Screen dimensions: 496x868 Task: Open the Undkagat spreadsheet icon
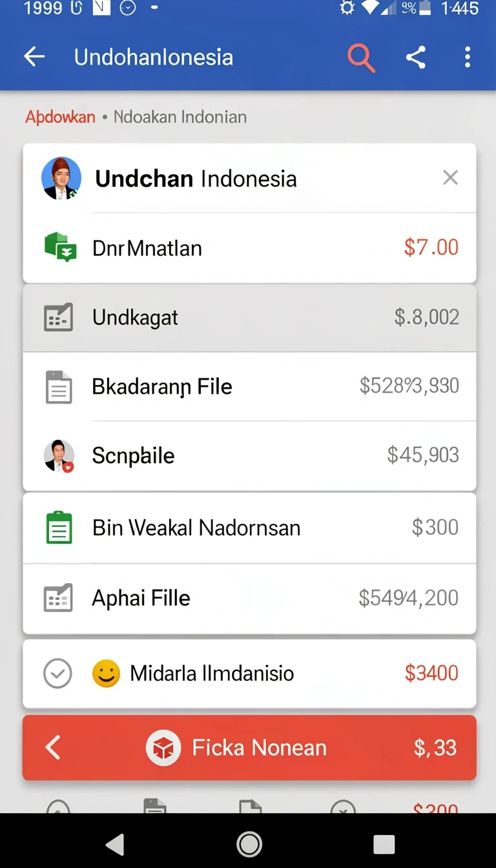(x=58, y=317)
